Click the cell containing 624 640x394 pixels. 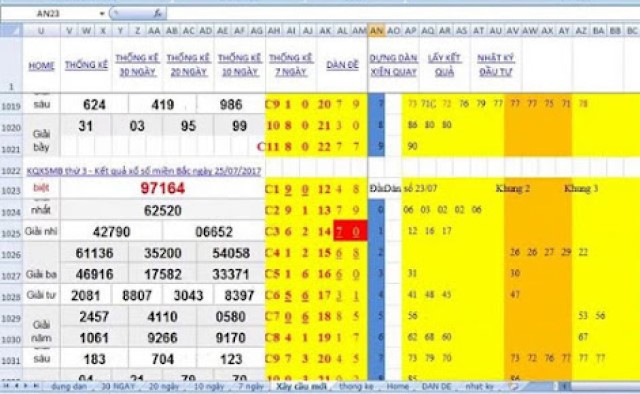click(94, 105)
